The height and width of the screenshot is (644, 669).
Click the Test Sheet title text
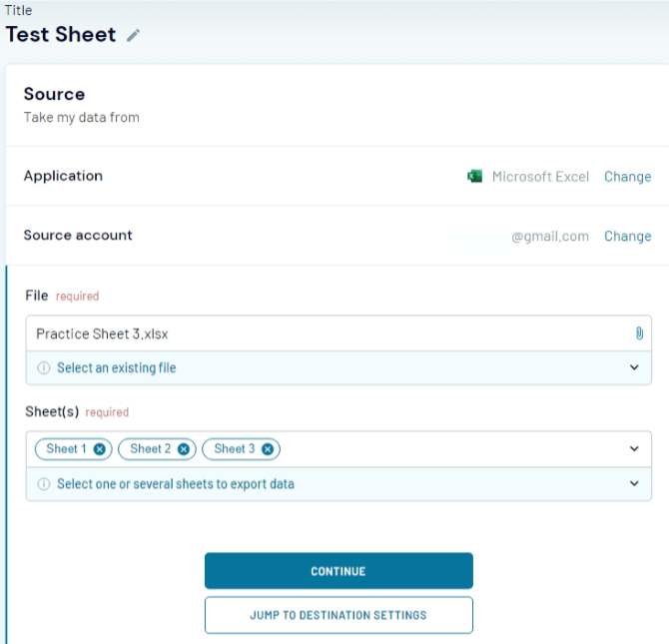[x=61, y=34]
